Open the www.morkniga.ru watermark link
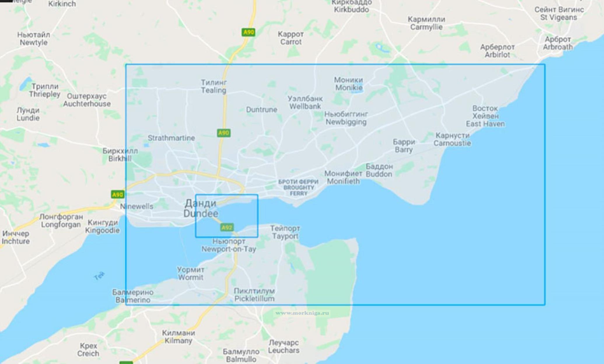Image resolution: width=604 pixels, height=364 pixels. click(302, 313)
